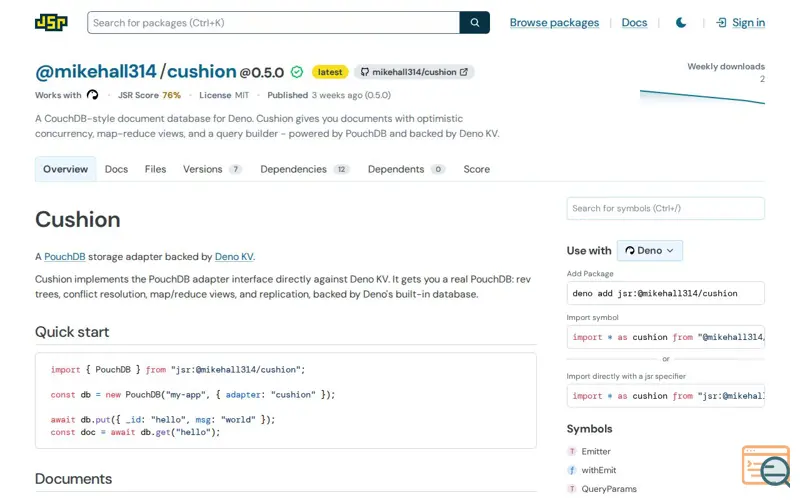
Task: Click the Published 3 weeks ago text
Action: [329, 95]
